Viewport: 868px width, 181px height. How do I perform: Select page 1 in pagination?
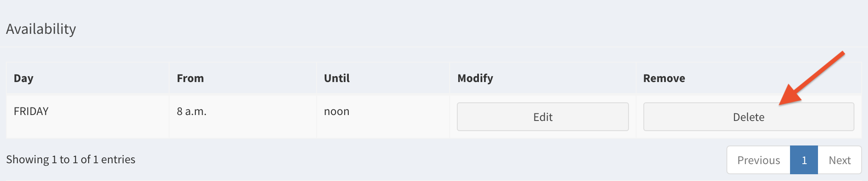804,160
